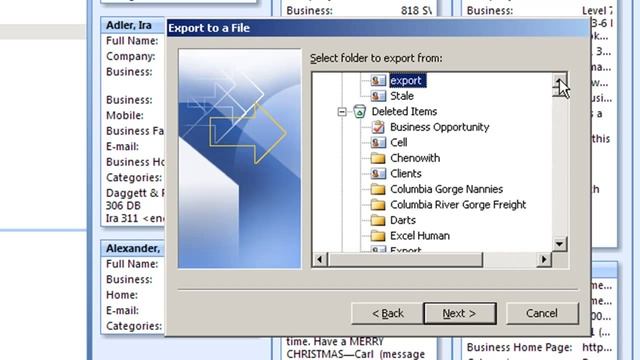Click the Business Opportunity task folder icon

point(378,127)
